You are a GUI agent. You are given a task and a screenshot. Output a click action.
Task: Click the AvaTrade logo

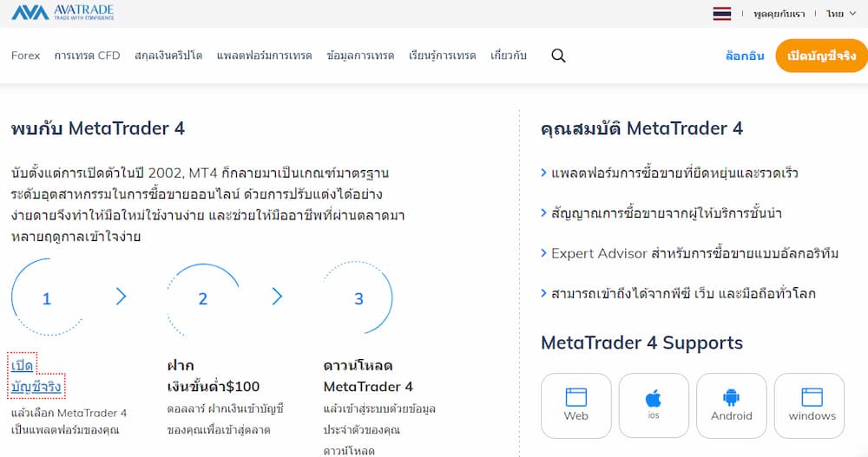(x=62, y=12)
